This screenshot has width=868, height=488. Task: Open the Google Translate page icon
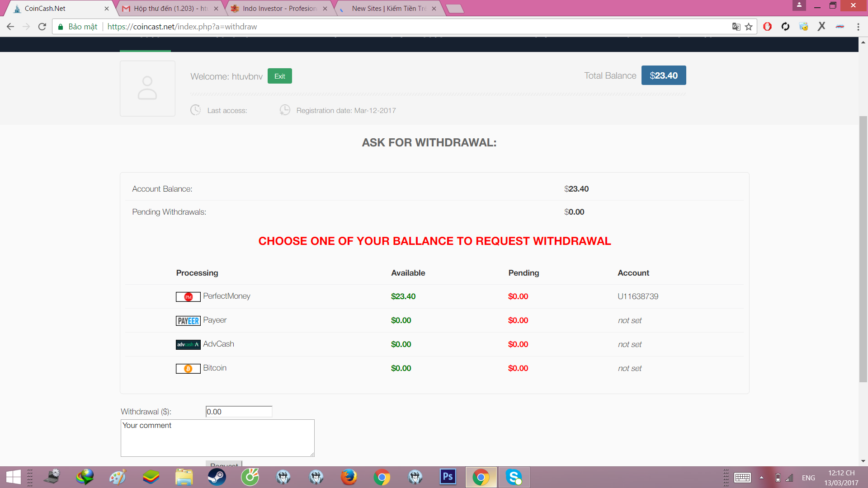pyautogui.click(x=736, y=27)
